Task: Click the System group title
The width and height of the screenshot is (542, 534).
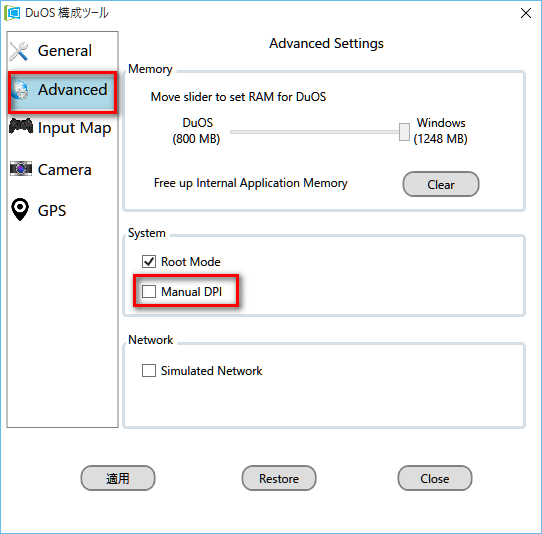Action: point(147,233)
